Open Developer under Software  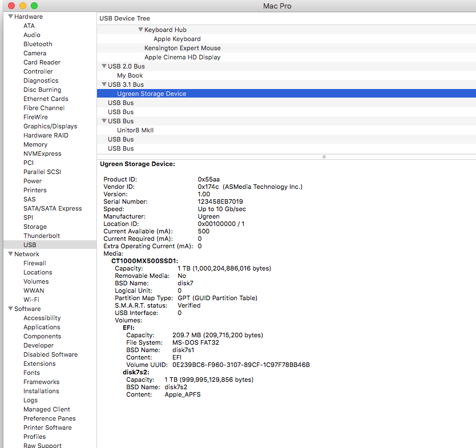point(39,345)
